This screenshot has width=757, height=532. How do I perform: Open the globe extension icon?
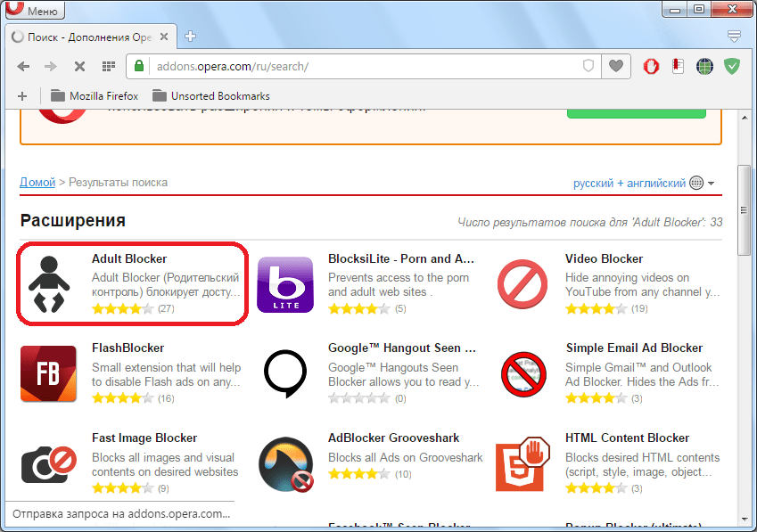tap(704, 66)
